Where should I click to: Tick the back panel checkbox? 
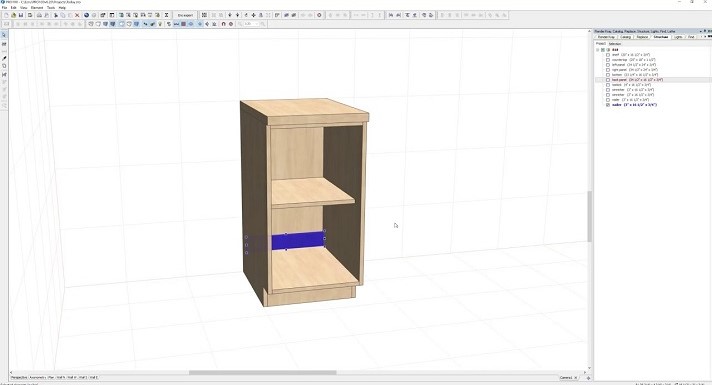(x=608, y=80)
